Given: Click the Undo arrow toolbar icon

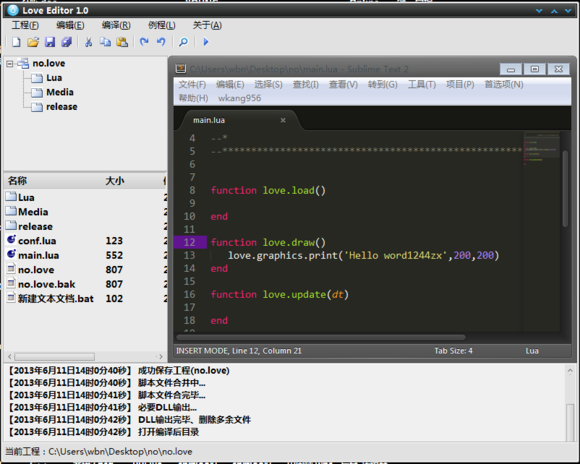Looking at the screenshot, I should click(x=161, y=42).
